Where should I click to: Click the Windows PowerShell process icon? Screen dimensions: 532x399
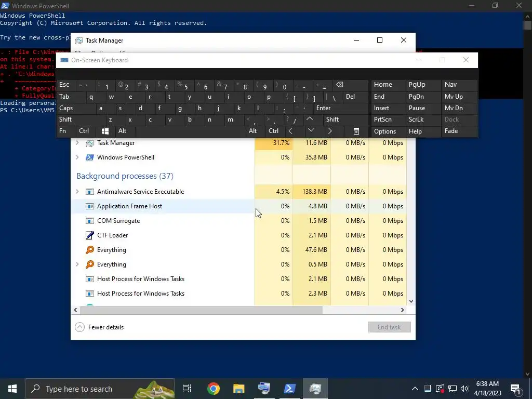point(89,157)
